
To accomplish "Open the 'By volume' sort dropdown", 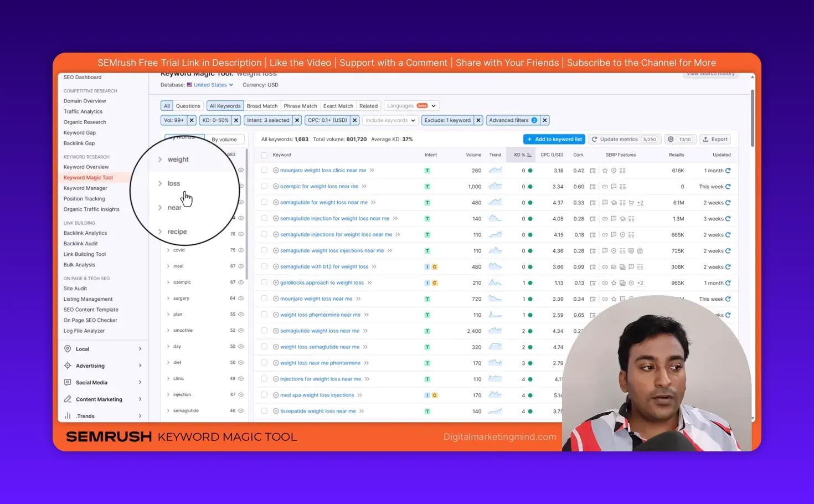I will point(225,139).
